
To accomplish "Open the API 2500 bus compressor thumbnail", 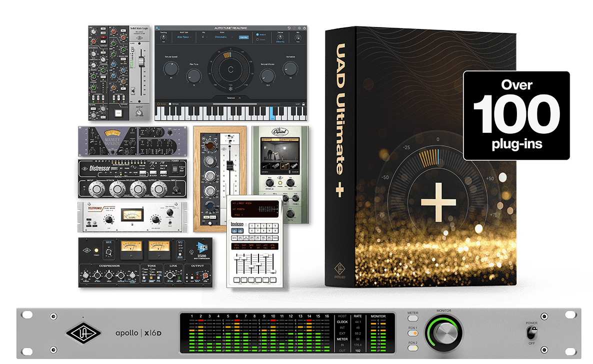I will [x=145, y=263].
